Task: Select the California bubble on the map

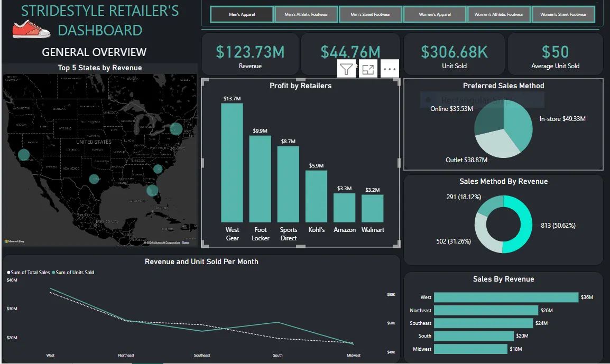Action: pos(24,155)
